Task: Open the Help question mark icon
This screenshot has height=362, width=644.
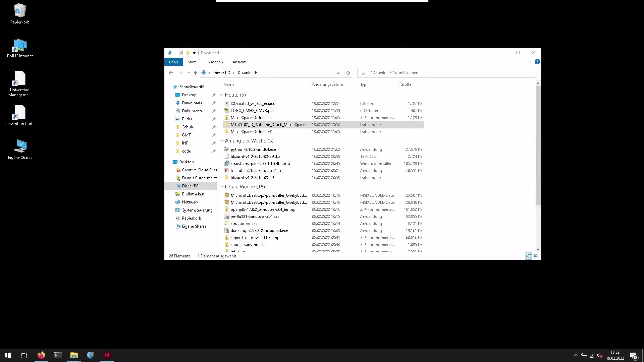Action: pos(537,62)
